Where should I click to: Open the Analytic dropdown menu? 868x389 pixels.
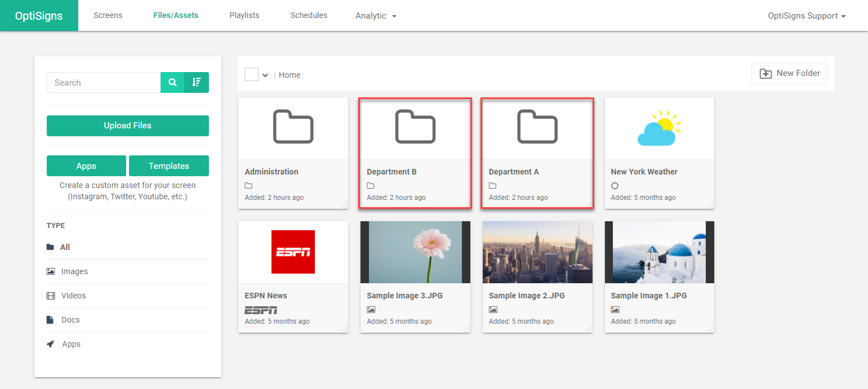click(x=376, y=16)
